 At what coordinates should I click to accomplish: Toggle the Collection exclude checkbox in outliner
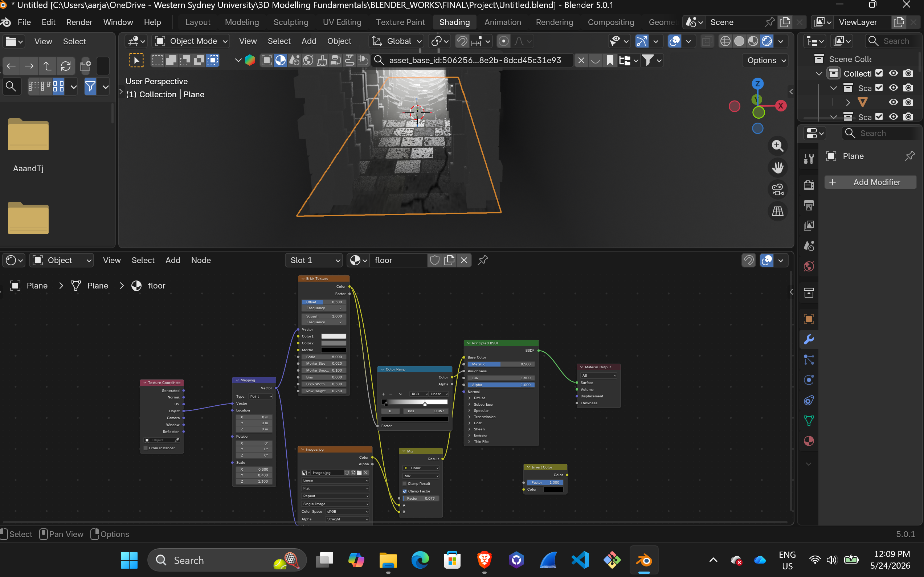(x=879, y=73)
